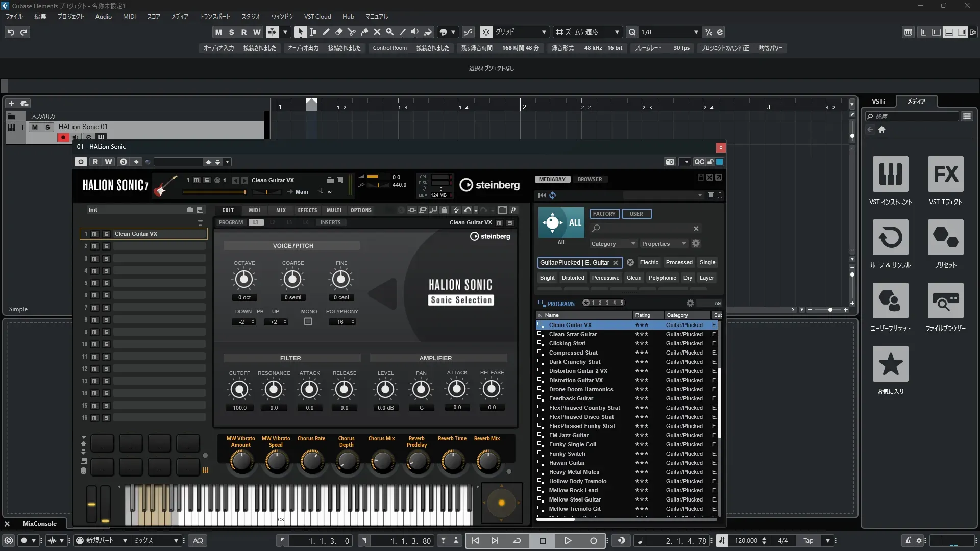The height and width of the screenshot is (551, 980).
Task: Click the FACTORY filter button
Action: click(x=604, y=214)
